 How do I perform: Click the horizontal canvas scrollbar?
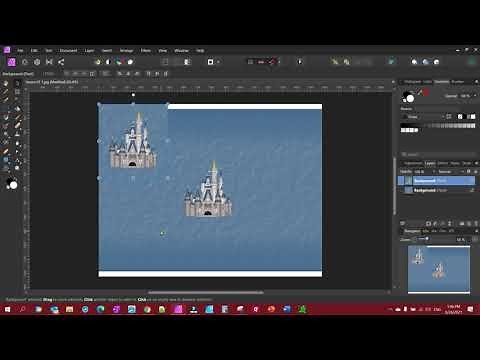(x=206, y=292)
